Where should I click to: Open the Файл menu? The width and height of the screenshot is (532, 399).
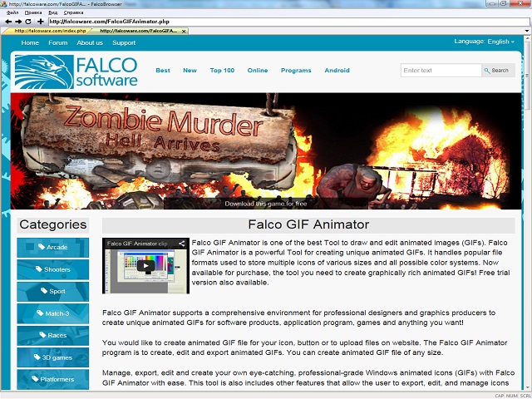point(12,12)
